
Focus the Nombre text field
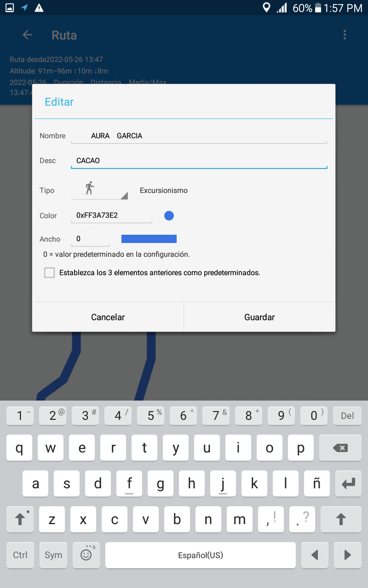pos(199,136)
